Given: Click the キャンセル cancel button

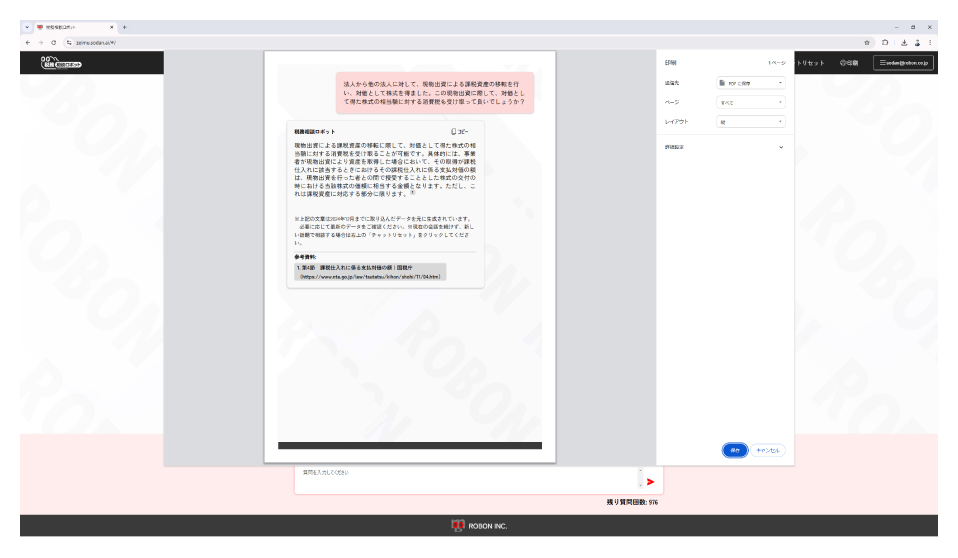Looking at the screenshot, I should (x=768, y=450).
